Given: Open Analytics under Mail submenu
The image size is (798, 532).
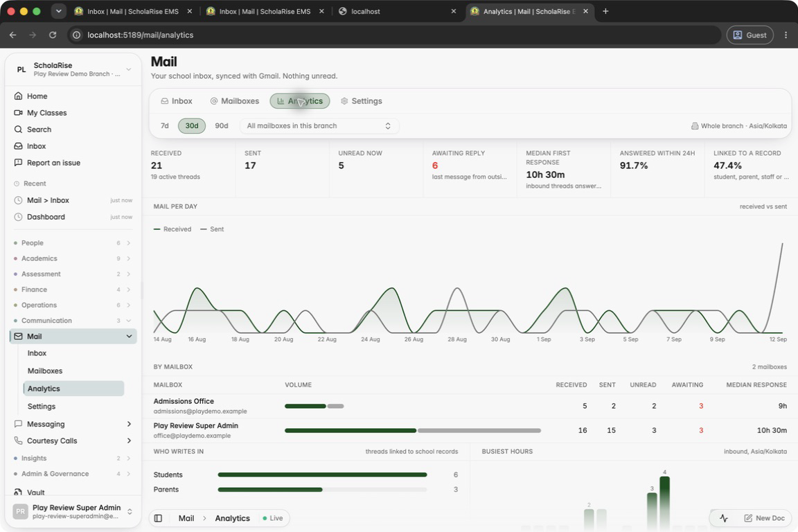Looking at the screenshot, I should tap(73, 389).
